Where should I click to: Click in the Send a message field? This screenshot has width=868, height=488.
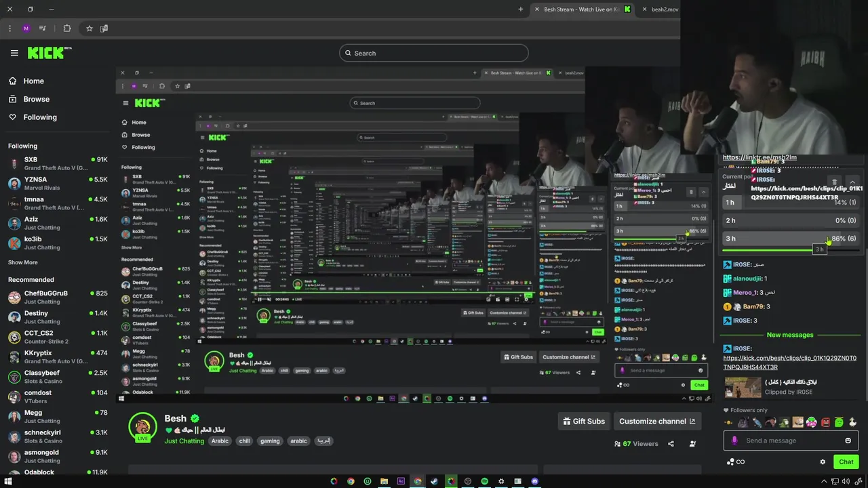point(790,441)
